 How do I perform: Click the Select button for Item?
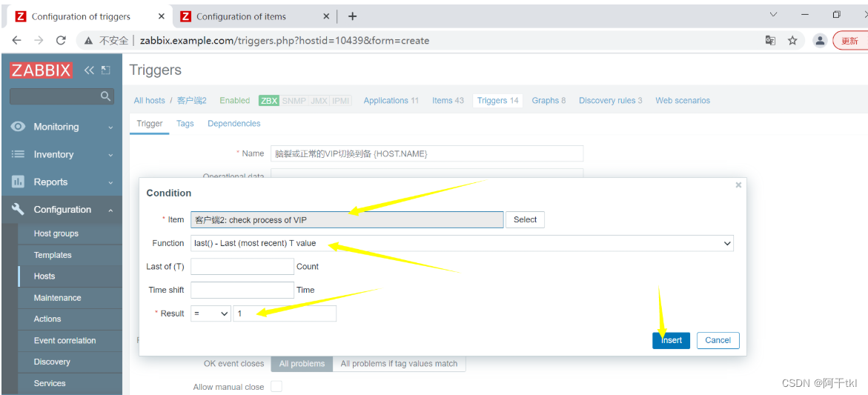point(525,219)
